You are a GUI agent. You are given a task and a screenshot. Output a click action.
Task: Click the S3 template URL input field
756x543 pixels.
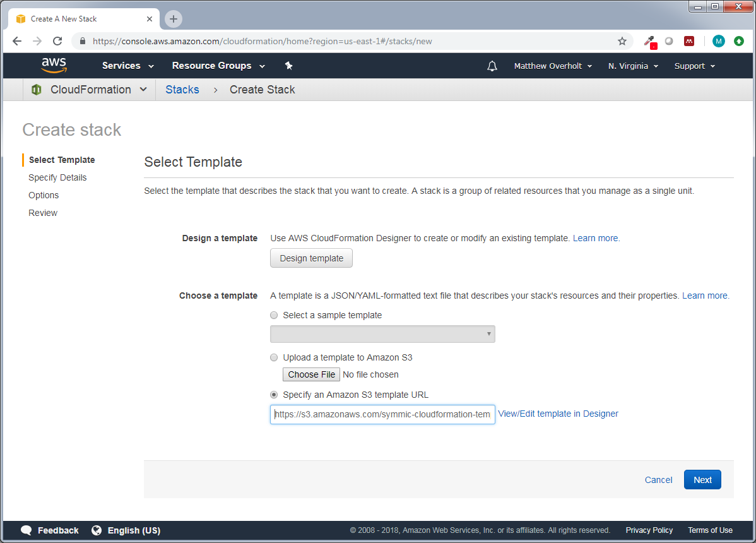382,414
